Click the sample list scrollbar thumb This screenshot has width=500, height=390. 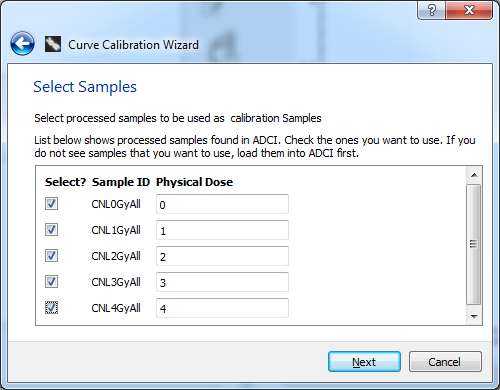tap(474, 244)
